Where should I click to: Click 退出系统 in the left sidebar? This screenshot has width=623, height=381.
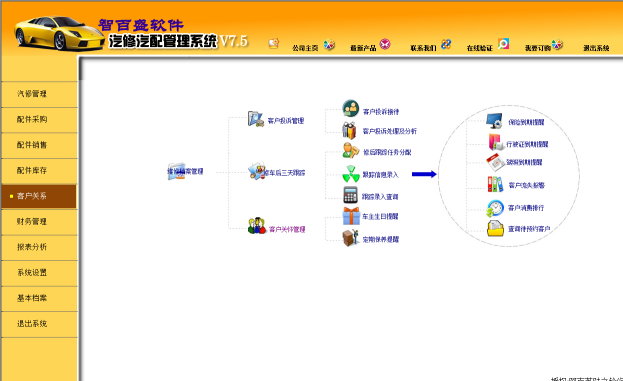click(39, 324)
